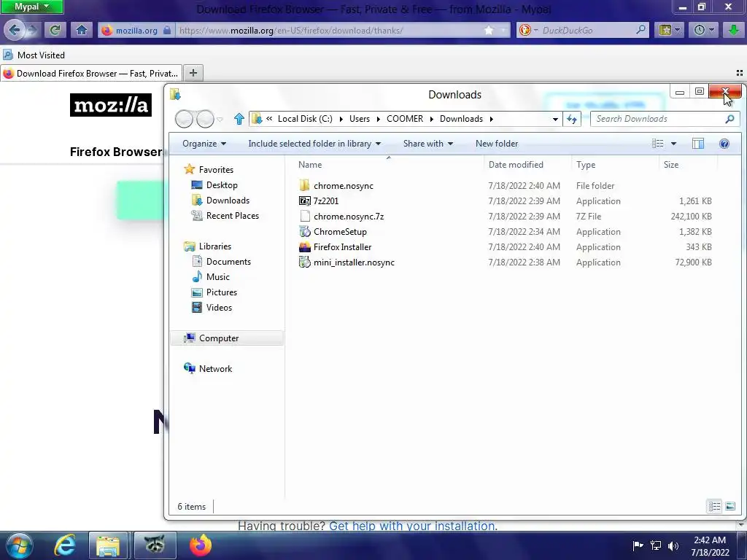Refresh Downloads folder in address bar
This screenshot has height=560, width=747.
tap(572, 119)
